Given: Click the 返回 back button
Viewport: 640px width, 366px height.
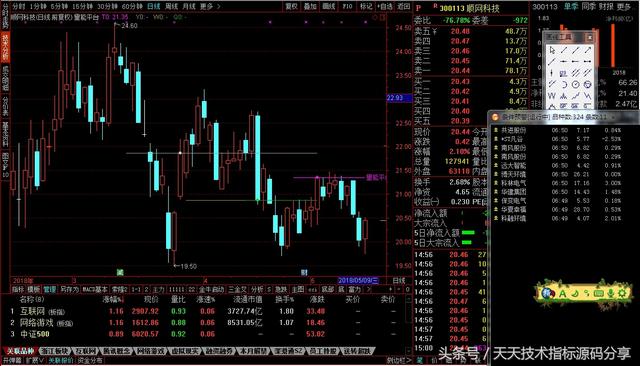Looking at the screenshot, I should coord(403,7).
